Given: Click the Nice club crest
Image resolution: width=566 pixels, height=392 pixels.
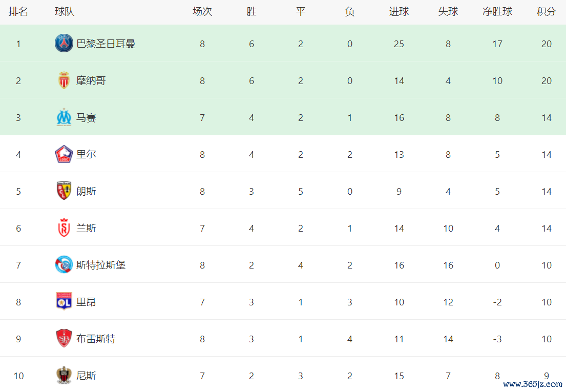Looking at the screenshot, I should [64, 376].
